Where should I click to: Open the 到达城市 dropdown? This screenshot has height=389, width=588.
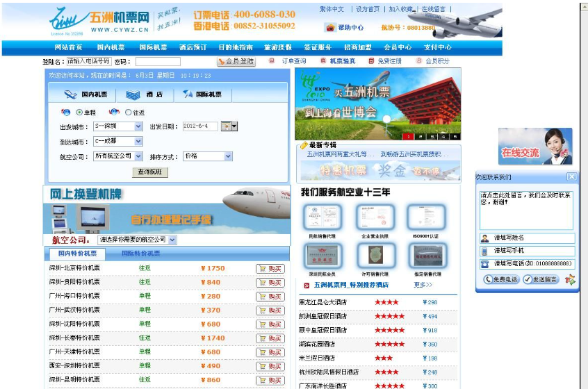coord(117,141)
